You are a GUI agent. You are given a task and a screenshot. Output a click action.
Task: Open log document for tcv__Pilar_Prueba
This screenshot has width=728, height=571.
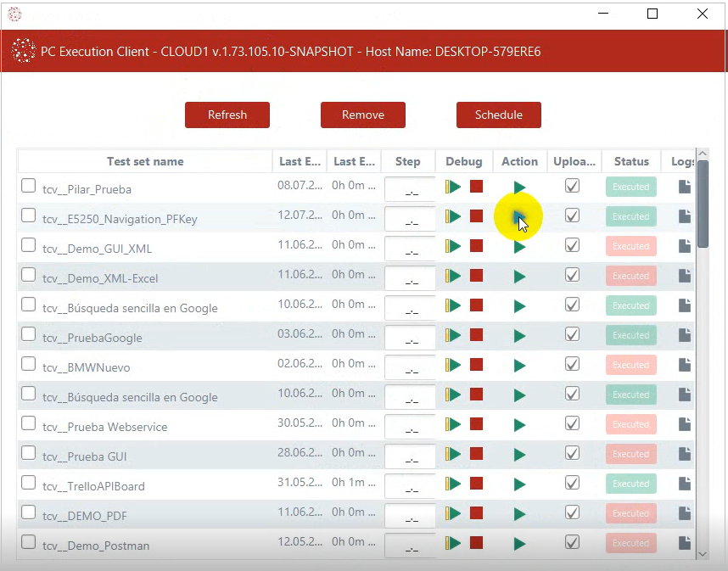(684, 188)
